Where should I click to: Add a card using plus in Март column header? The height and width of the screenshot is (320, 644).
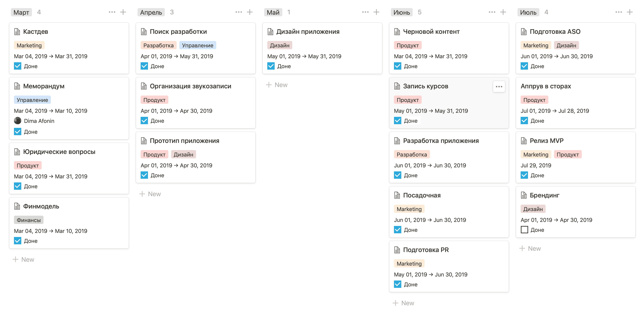pos(123,12)
